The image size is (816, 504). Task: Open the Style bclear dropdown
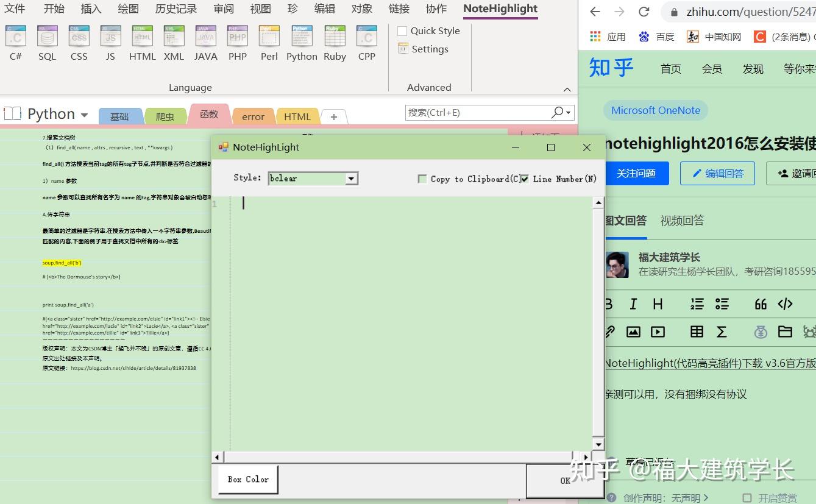coord(351,179)
